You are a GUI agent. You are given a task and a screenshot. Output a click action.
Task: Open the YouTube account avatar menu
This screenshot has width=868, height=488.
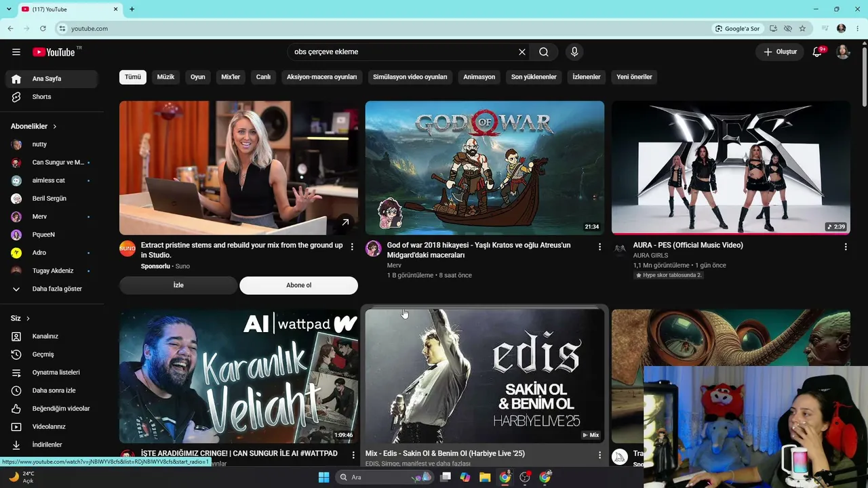point(843,52)
